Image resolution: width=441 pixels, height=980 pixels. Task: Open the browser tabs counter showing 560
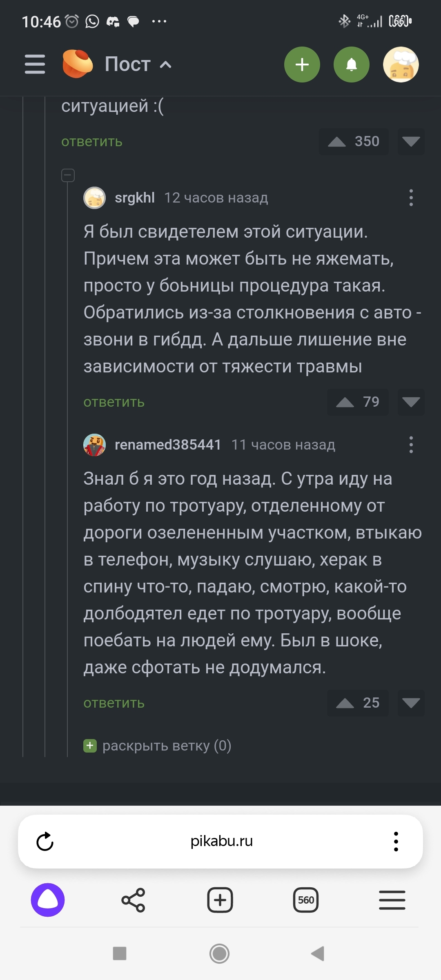click(x=306, y=900)
